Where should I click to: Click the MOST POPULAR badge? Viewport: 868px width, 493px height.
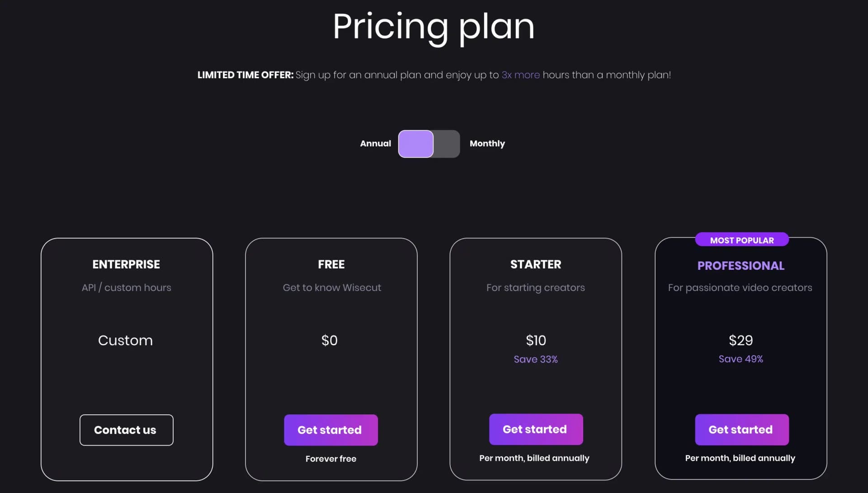click(x=741, y=240)
